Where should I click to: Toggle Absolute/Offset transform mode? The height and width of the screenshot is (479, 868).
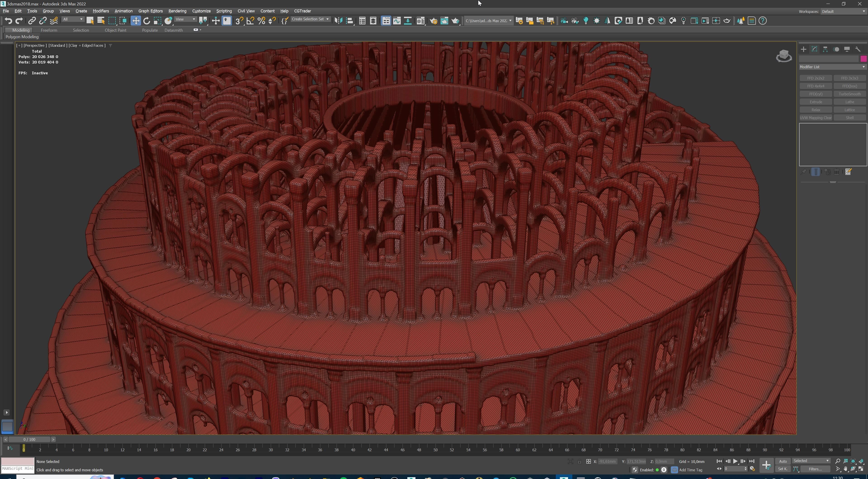[588, 461]
